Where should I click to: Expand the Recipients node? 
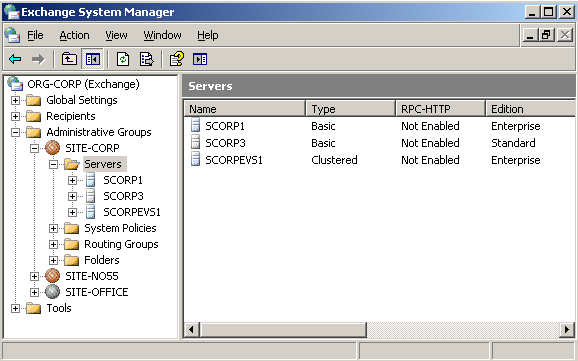click(x=15, y=117)
